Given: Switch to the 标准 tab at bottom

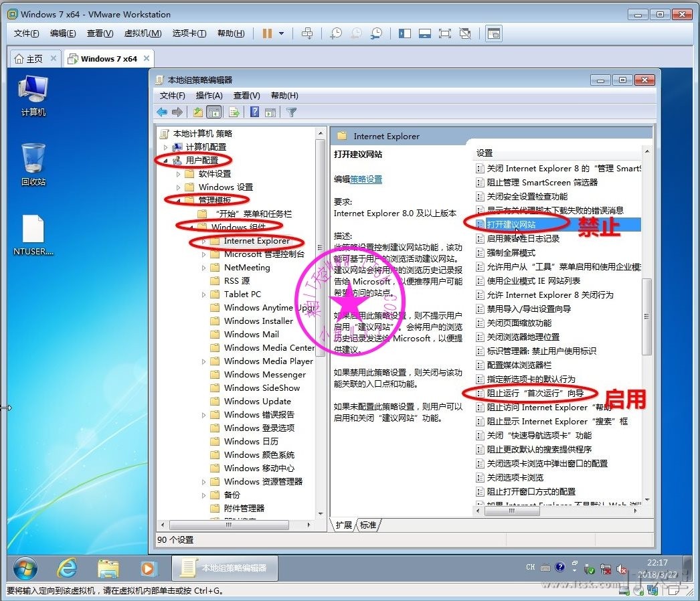Looking at the screenshot, I should pyautogui.click(x=368, y=525).
